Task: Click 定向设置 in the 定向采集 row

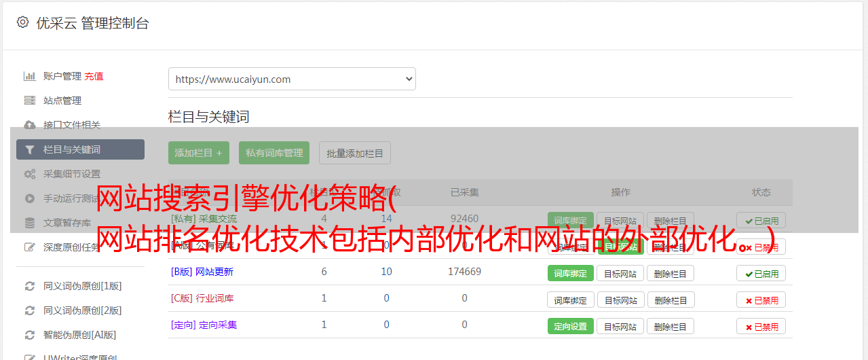Action: click(x=570, y=326)
